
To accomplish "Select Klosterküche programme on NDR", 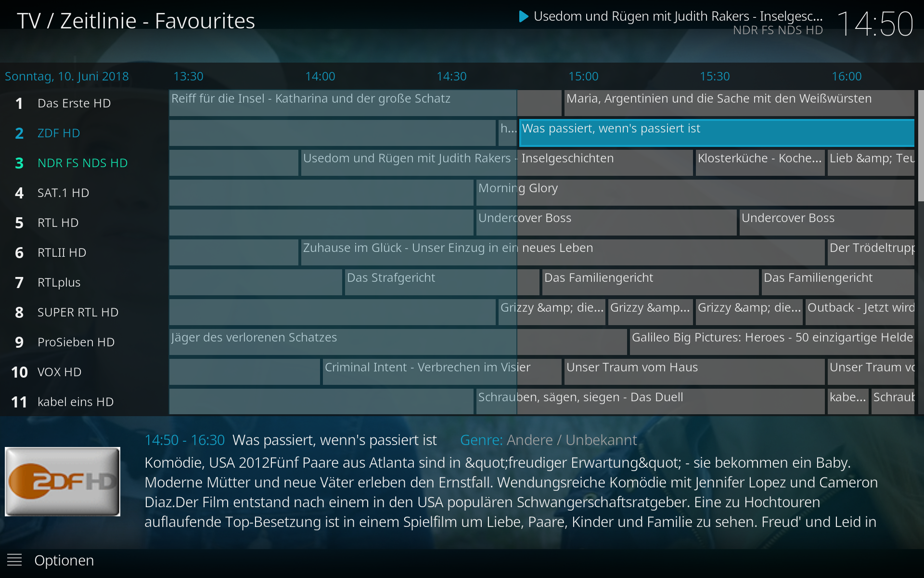I will pyautogui.click(x=759, y=163).
